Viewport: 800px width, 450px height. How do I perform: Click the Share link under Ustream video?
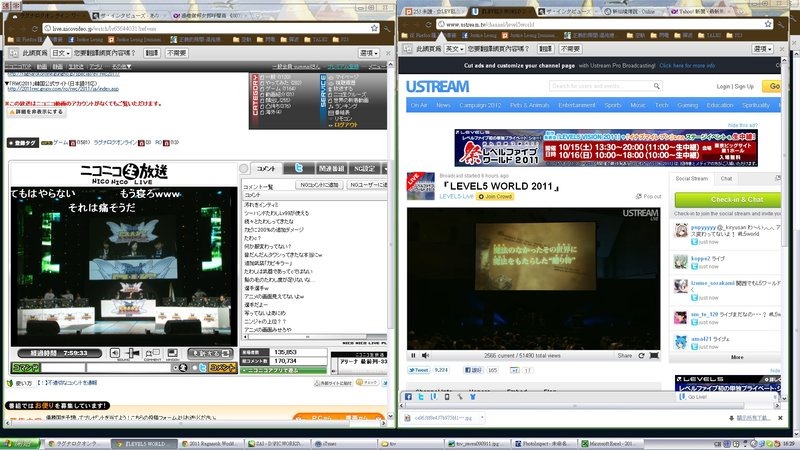coord(624,355)
